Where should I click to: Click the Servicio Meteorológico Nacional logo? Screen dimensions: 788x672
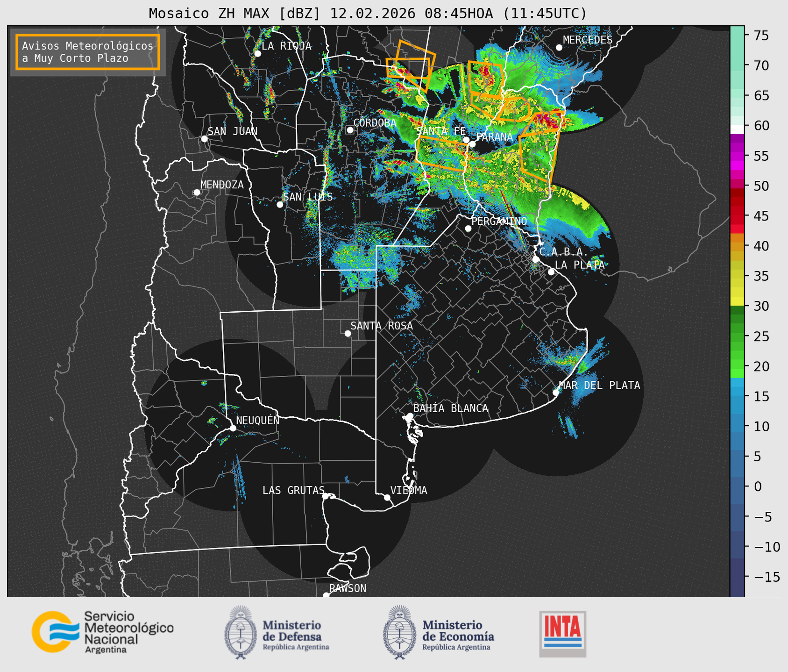click(x=103, y=632)
